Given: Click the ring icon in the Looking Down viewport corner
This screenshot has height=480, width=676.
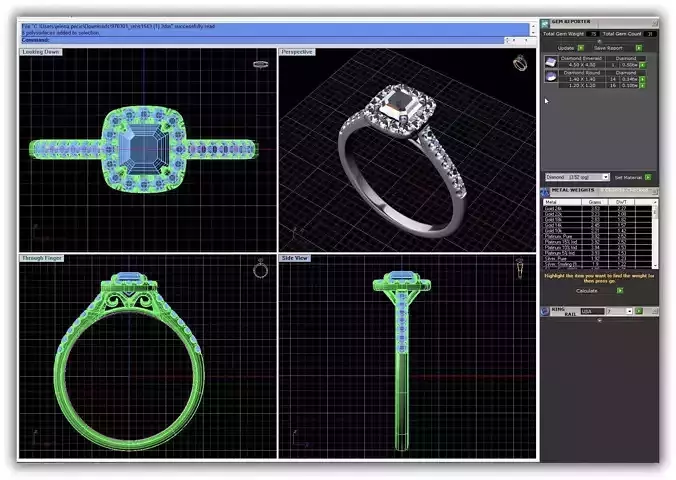Looking at the screenshot, I should [260, 64].
